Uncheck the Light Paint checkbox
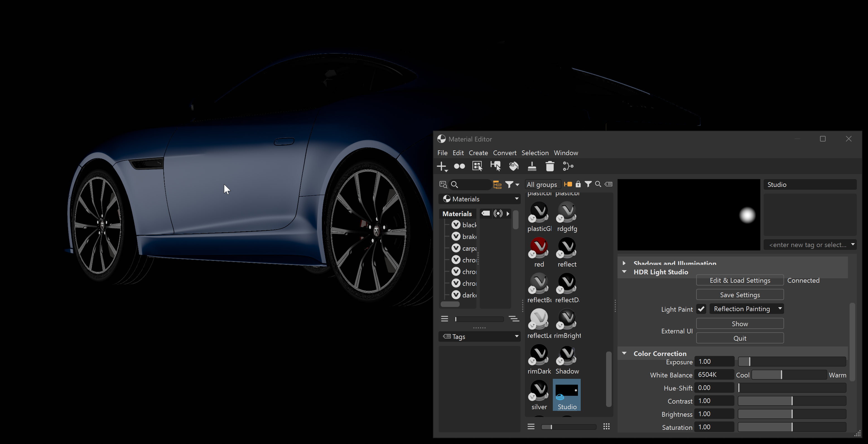Image resolution: width=868 pixels, height=444 pixels. (x=701, y=309)
